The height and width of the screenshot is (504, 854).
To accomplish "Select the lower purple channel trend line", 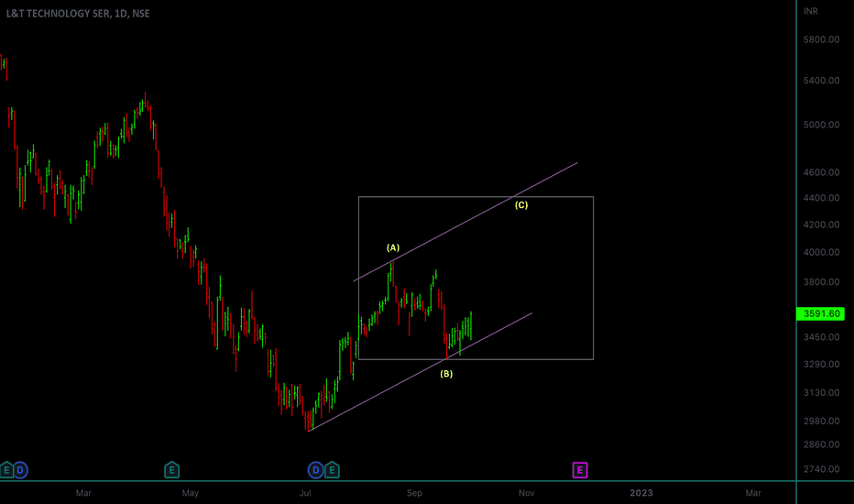I will click(x=420, y=372).
